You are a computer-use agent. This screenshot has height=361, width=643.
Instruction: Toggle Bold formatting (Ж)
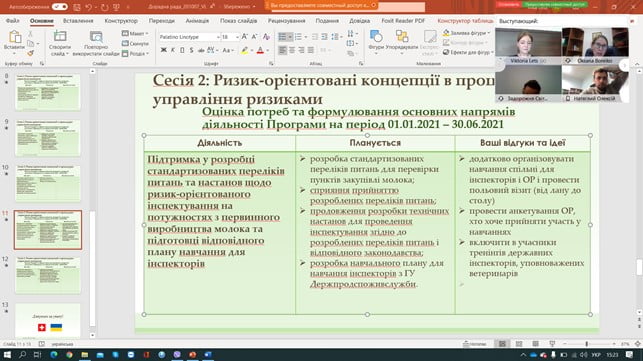[x=164, y=50]
